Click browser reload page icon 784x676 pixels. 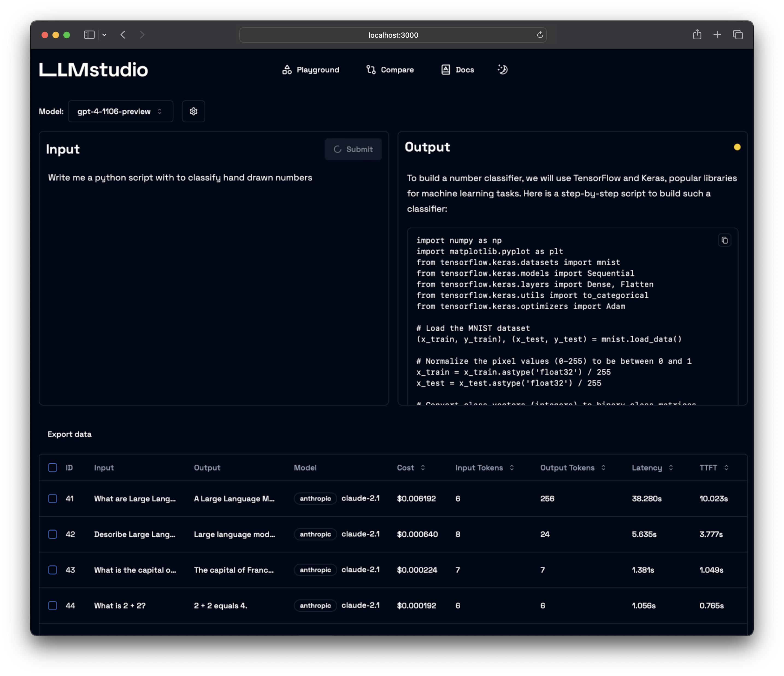(540, 35)
